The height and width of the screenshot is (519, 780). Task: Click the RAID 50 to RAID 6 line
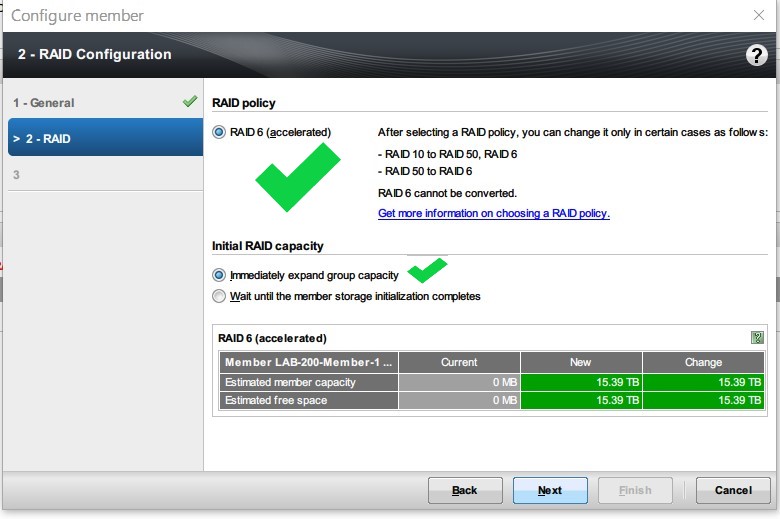coord(425,171)
